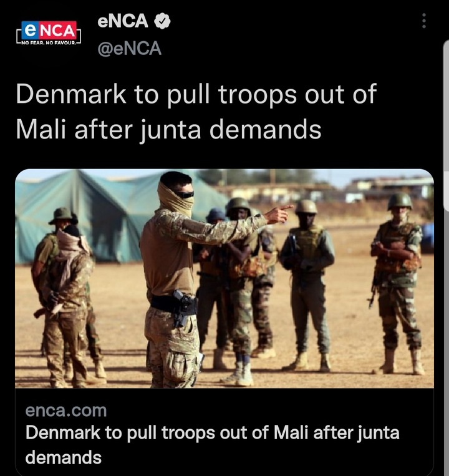Click the word "demands" in the card title
The width and height of the screenshot is (449, 476).
click(64, 457)
